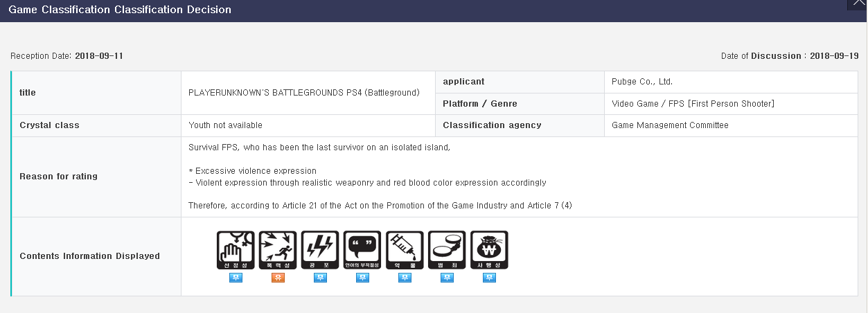
Task: Click the Video Game / FPS genre value
Action: (x=693, y=104)
